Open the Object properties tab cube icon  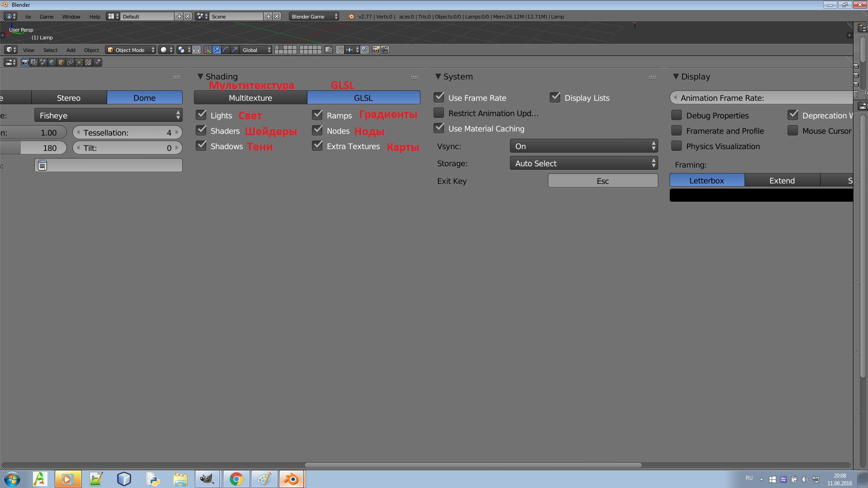click(61, 62)
